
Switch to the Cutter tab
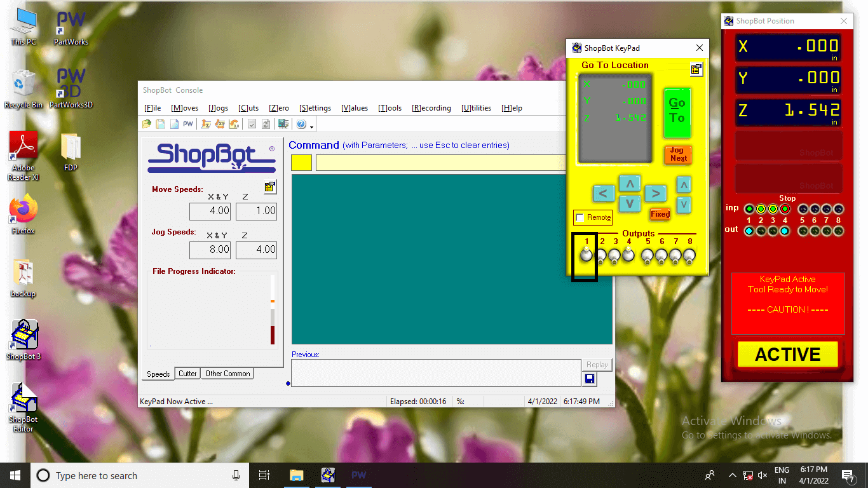(187, 374)
